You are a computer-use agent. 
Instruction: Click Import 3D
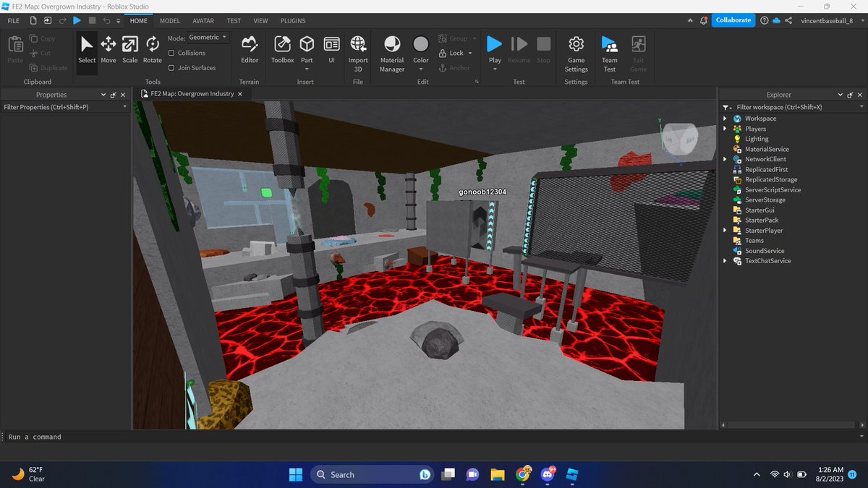[358, 53]
